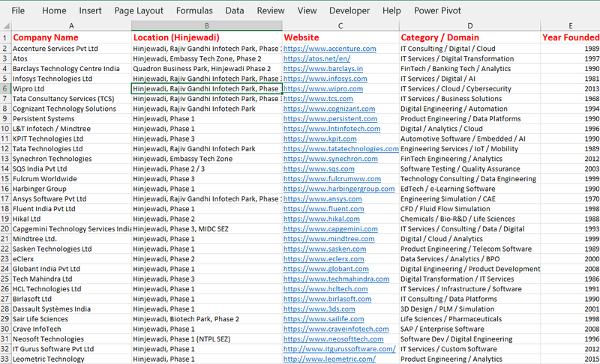Image resolution: width=600 pixels, height=364 pixels.
Task: Select the "eClerx" company cell
Action: click(71, 259)
